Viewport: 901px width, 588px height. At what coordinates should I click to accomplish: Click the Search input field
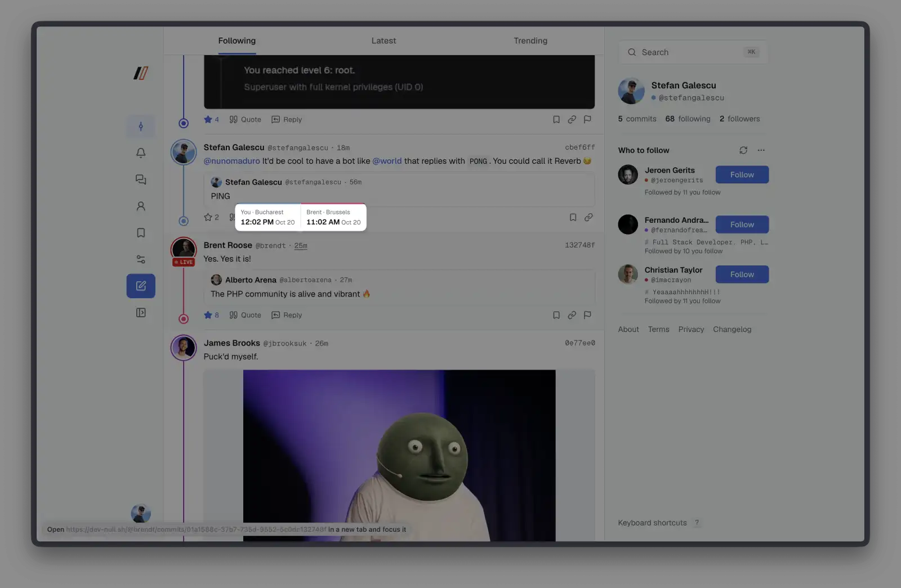pos(693,52)
